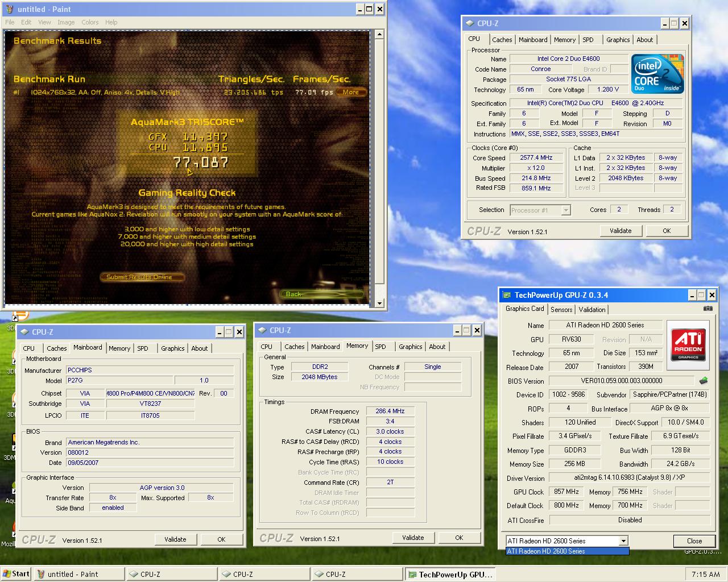The width and height of the screenshot is (728, 582).
Task: Click Validate in Mainboard CPU-Z window
Action: tap(175, 539)
